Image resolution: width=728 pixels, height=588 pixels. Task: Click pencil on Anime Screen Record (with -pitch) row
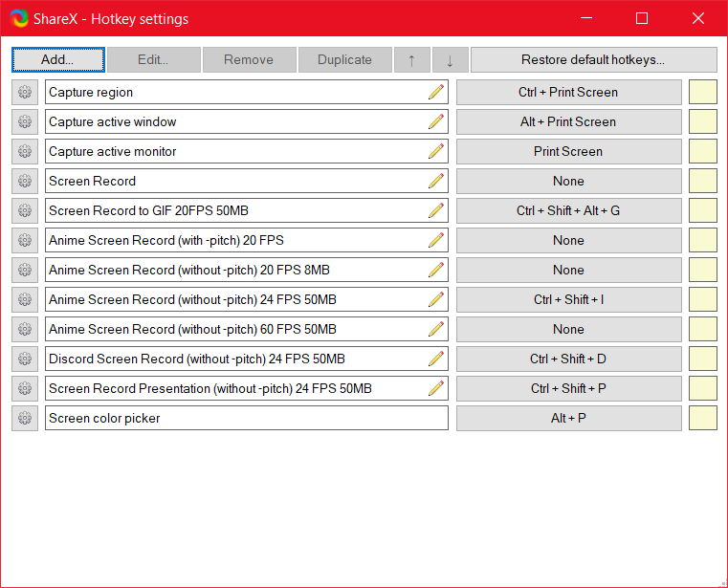[x=436, y=240]
